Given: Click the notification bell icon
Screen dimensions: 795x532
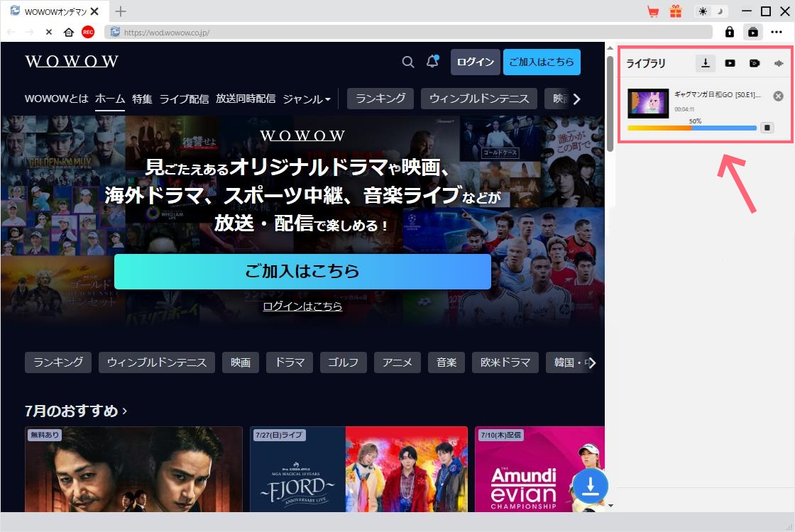Looking at the screenshot, I should 432,62.
